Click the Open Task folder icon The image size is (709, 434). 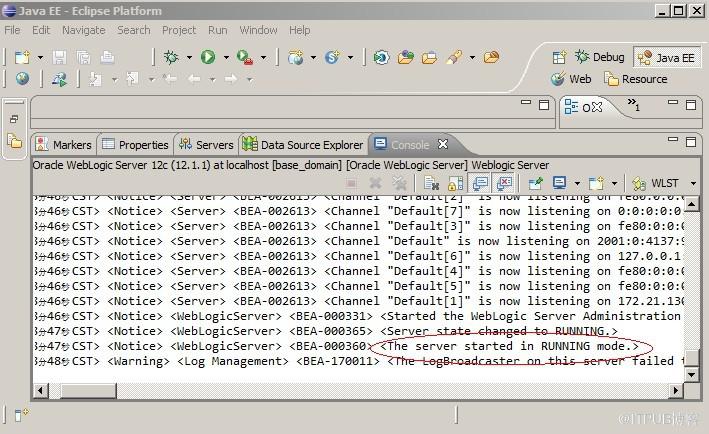429,57
